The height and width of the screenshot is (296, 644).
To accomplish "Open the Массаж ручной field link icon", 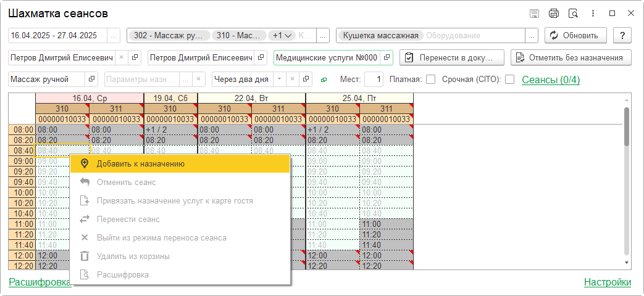I will 91,79.
